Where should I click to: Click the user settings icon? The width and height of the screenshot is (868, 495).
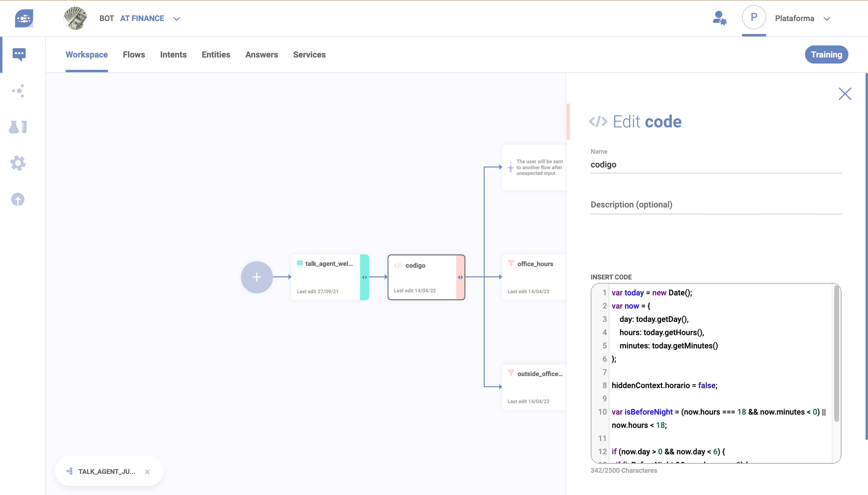click(x=719, y=18)
